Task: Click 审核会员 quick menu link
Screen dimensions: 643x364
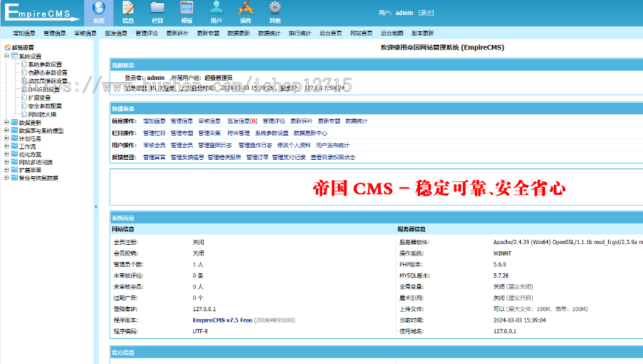Action: pos(154,145)
